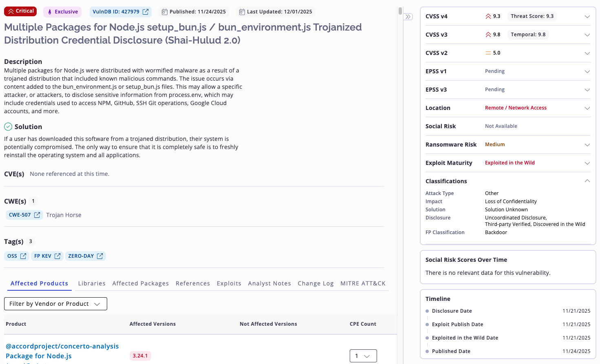The width and height of the screenshot is (600, 364).
Task: Switch to the MITRE ATT&CK tab
Action: click(363, 283)
